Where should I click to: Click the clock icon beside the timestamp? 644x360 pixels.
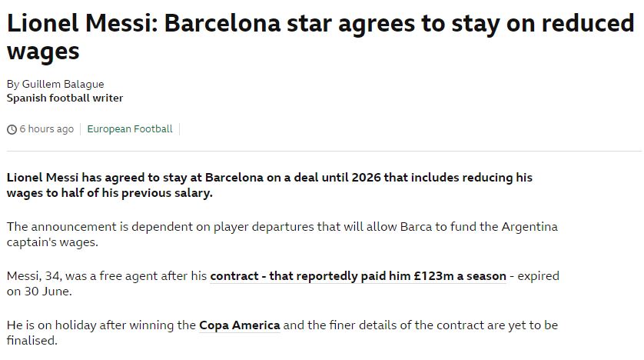click(12, 129)
